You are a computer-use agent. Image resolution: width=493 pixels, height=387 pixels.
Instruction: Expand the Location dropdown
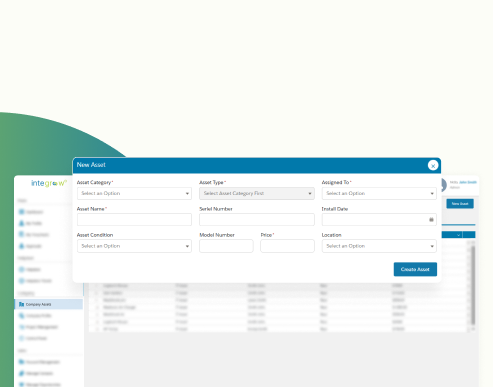[x=379, y=246]
